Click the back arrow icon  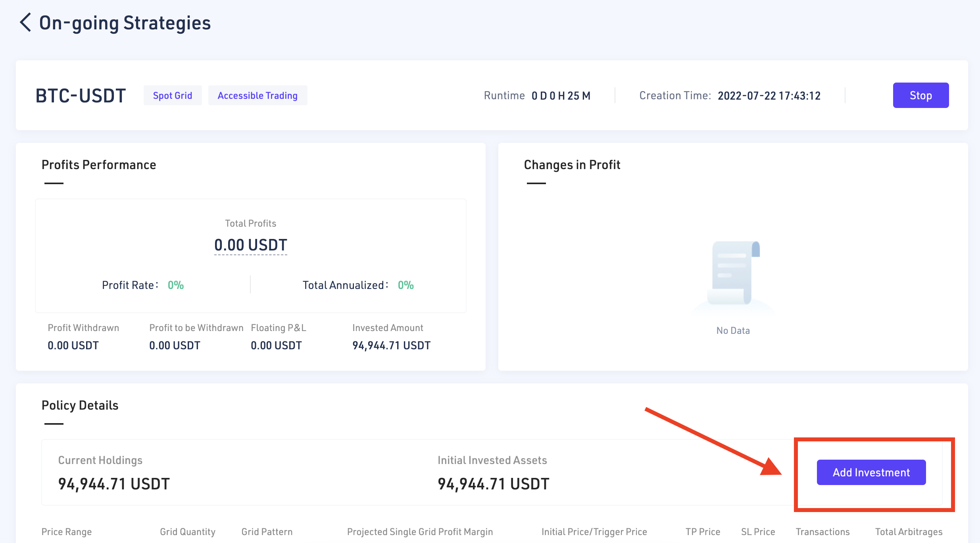click(x=25, y=22)
